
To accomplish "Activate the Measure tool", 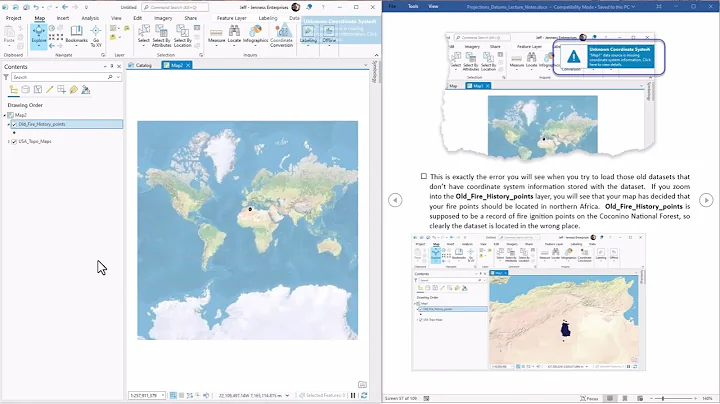I will [x=216, y=35].
